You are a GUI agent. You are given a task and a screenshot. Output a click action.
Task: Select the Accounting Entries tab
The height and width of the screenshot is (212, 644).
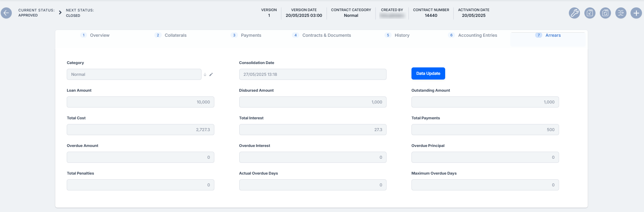pos(477,35)
